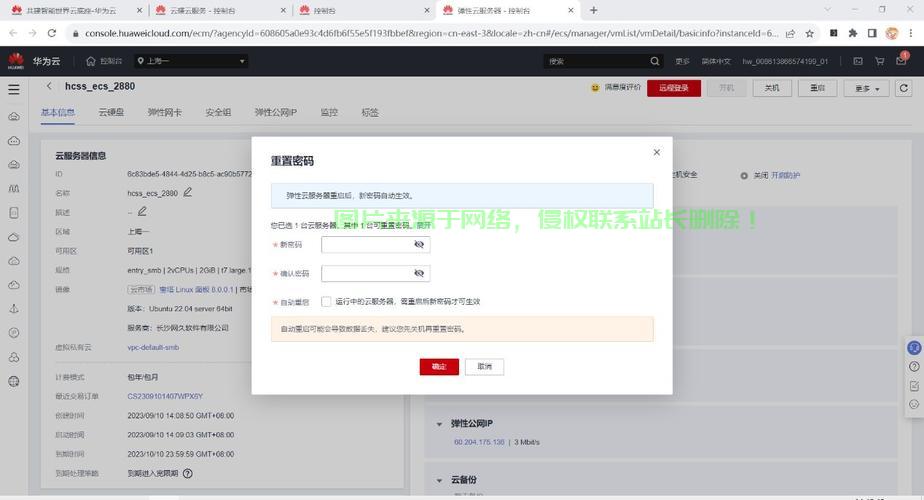Open the notification mail icon with badge
The width and height of the screenshot is (924, 500).
coord(902,60)
